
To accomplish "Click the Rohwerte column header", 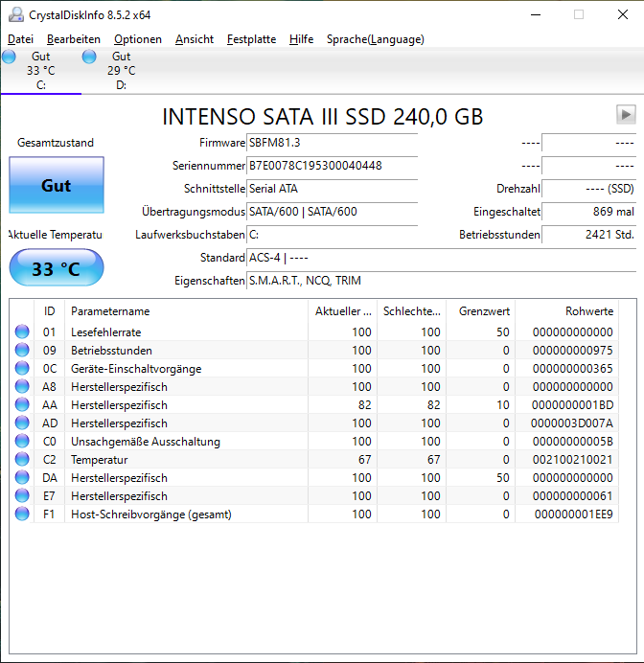I will coord(567,311).
